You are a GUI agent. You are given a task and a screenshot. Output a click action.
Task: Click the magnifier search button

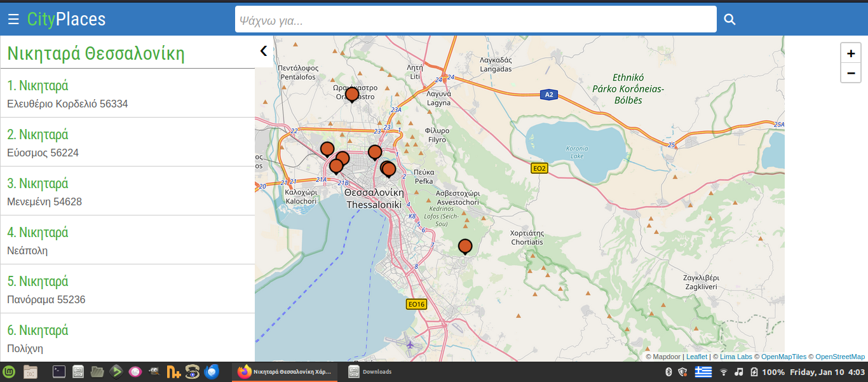tap(729, 20)
